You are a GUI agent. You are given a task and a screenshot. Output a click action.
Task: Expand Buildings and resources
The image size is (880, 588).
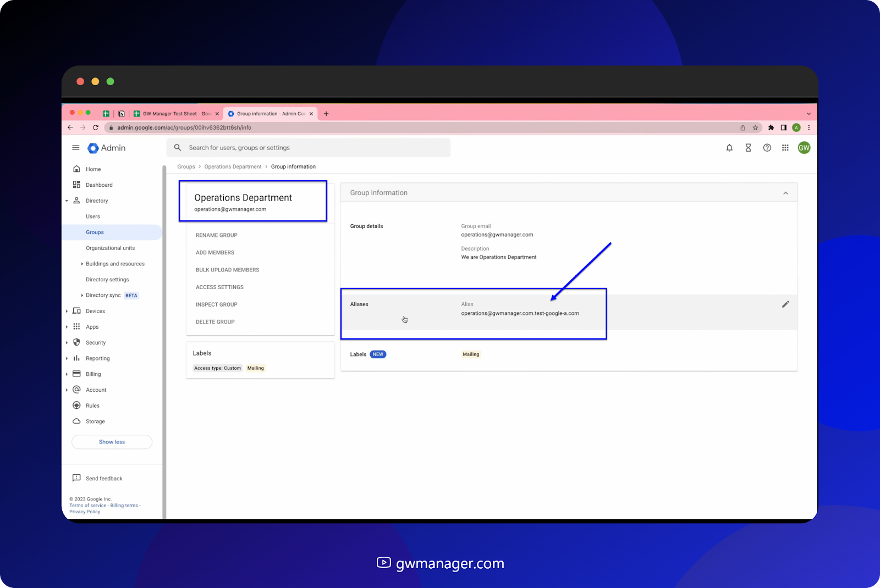82,264
